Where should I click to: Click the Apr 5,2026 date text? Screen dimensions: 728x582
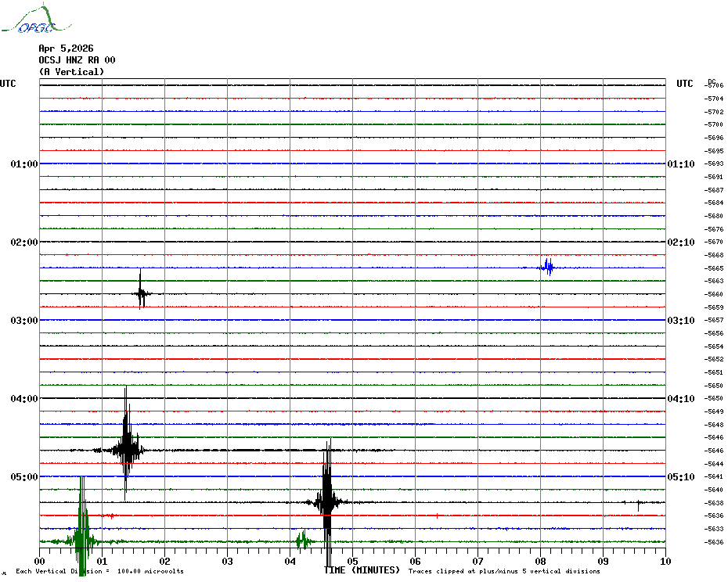[x=66, y=48]
